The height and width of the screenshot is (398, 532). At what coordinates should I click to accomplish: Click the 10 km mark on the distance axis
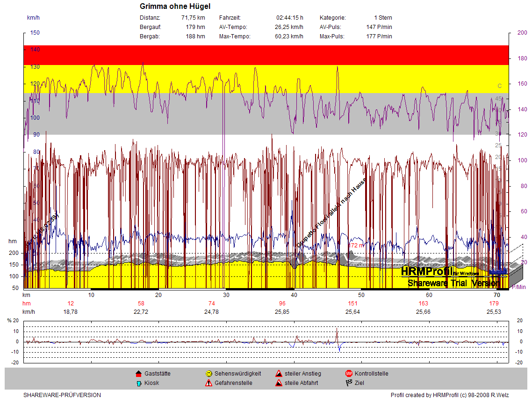[92, 295]
